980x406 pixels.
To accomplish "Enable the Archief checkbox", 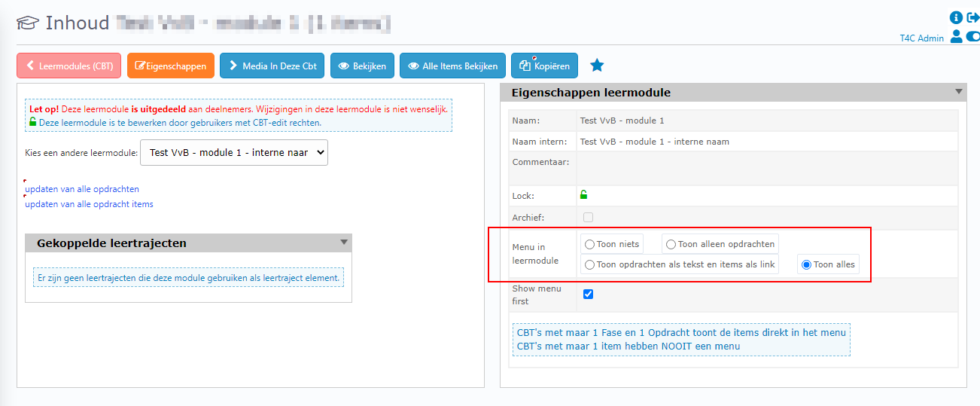I will [588, 218].
